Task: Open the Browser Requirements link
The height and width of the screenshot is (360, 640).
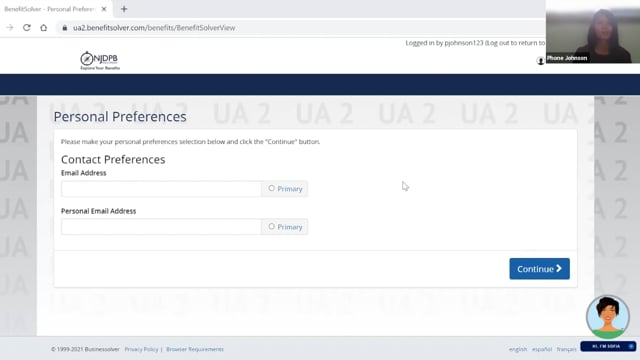Action: pyautogui.click(x=195, y=349)
